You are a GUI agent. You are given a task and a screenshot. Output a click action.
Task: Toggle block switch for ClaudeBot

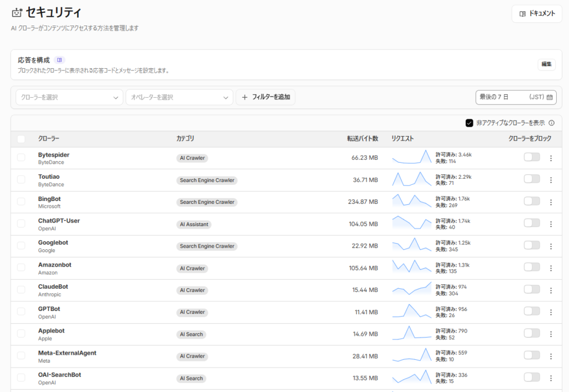tap(532, 289)
